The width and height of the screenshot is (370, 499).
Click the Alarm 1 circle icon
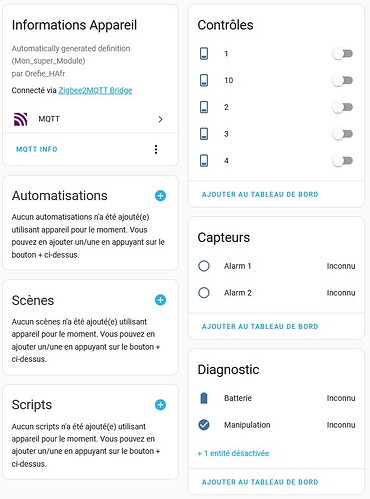204,266
